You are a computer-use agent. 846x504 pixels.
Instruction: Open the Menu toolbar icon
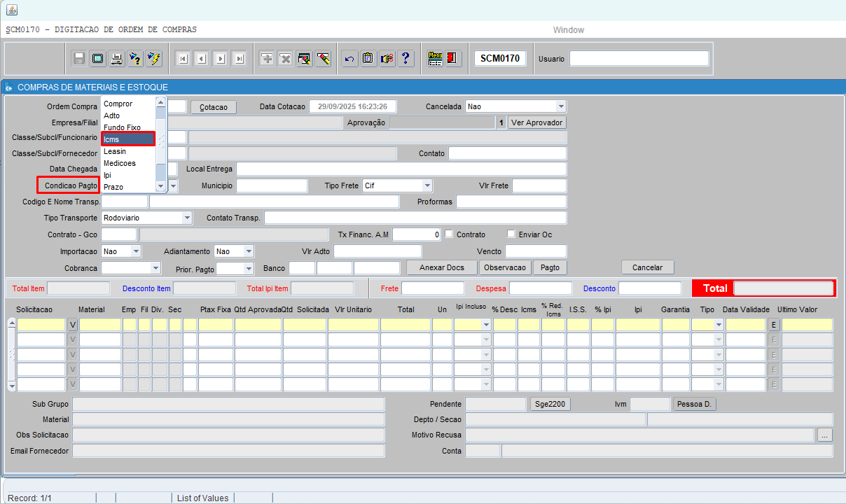click(435, 59)
